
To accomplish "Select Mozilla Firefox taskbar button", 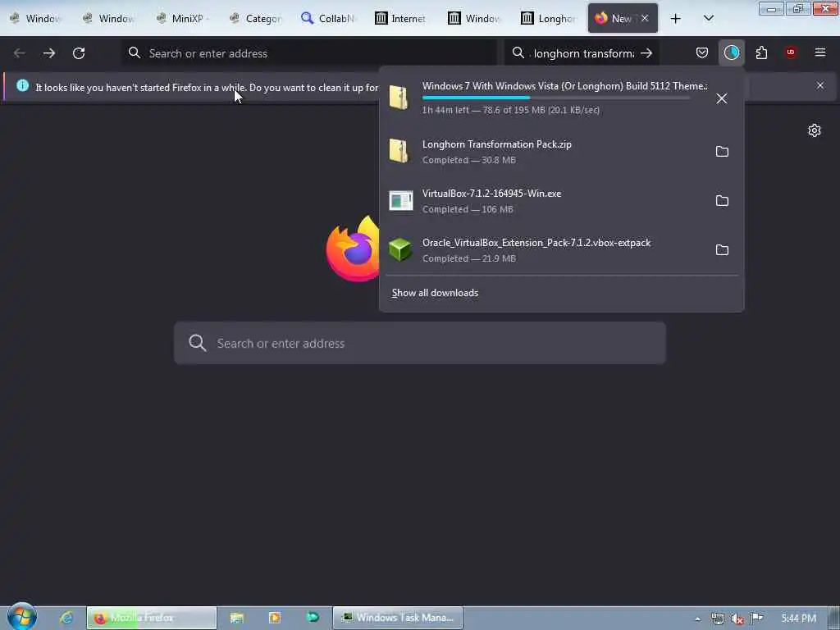I will 152,618.
